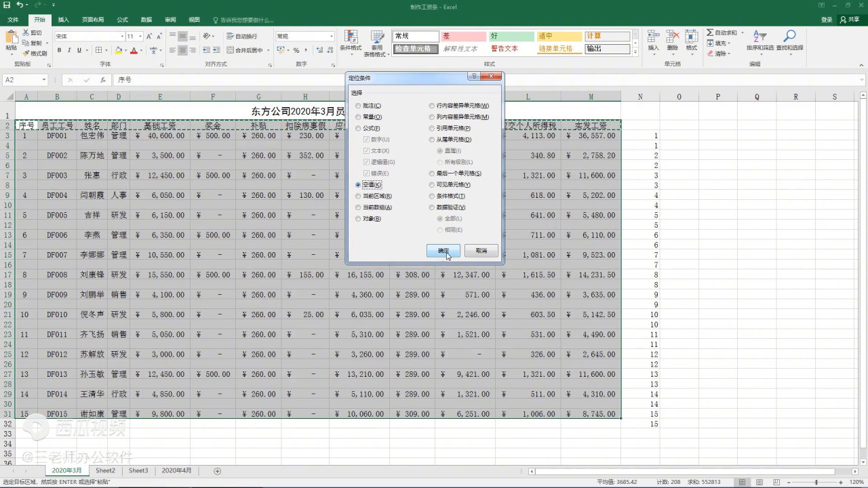Screen dimensions: 868x488
Task: Switch to the Sheet2 worksheet tab
Action: coord(105,470)
